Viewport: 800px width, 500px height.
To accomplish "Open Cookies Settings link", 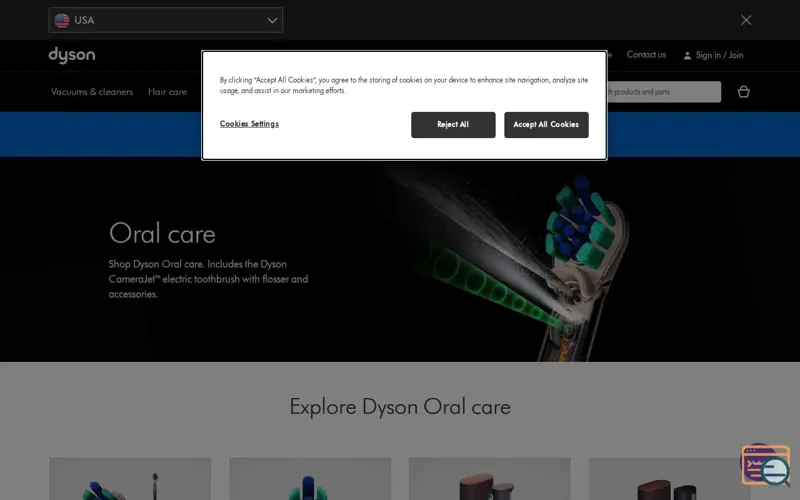I will [249, 124].
